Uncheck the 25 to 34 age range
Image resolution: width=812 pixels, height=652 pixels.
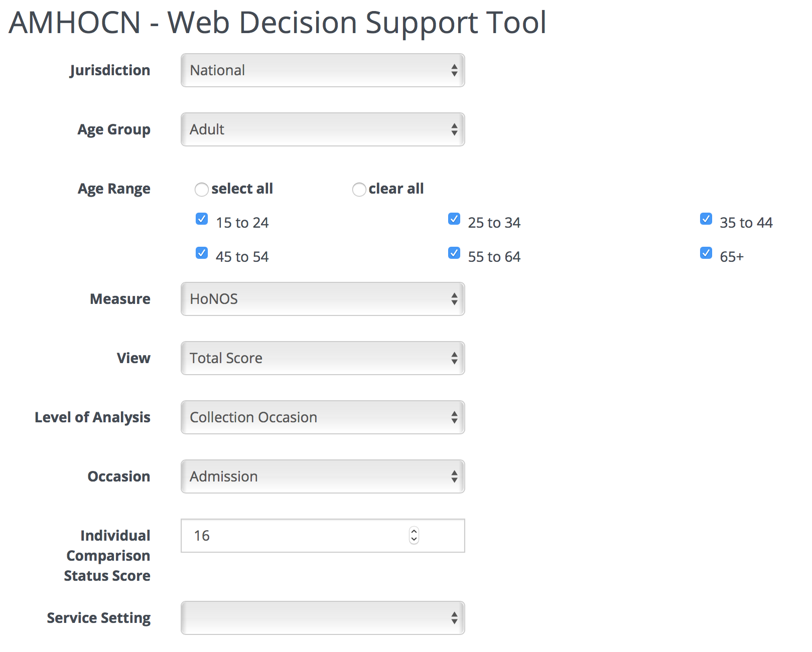tap(454, 219)
